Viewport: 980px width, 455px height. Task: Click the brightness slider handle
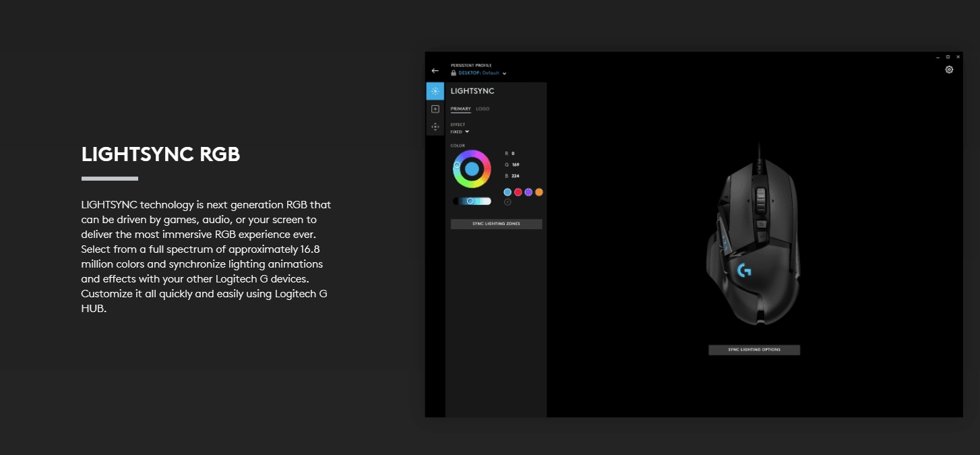(470, 201)
